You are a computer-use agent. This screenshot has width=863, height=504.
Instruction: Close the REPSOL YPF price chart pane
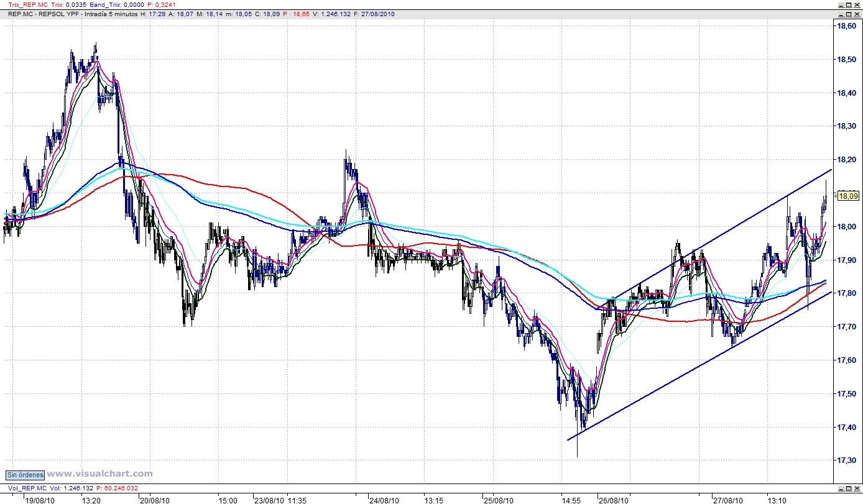(857, 14)
